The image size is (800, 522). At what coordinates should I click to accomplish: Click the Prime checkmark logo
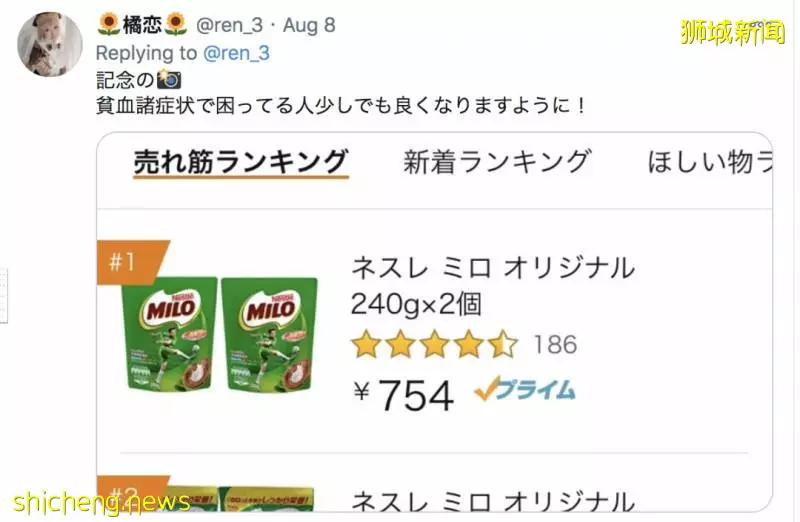(x=524, y=390)
